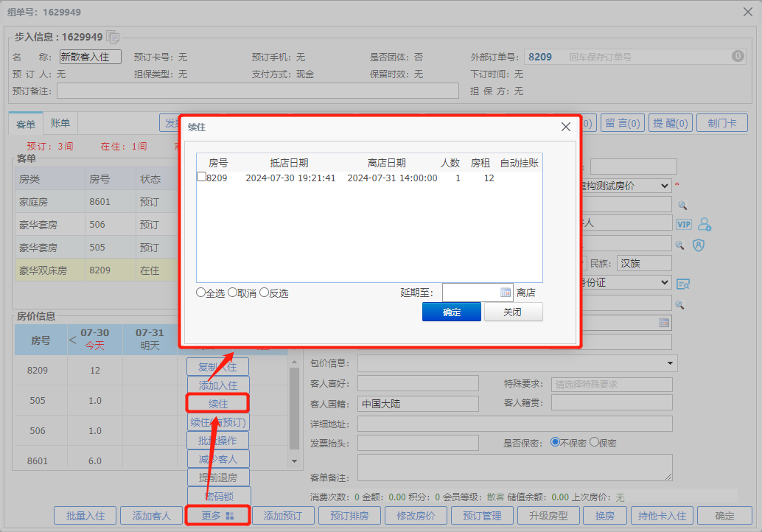Open the 更多 menu button
The image size is (762, 532).
pyautogui.click(x=217, y=516)
